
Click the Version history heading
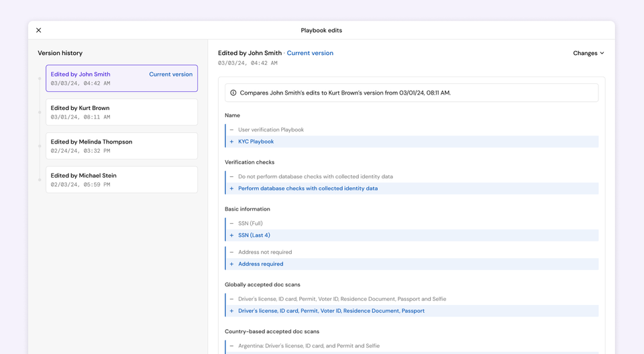[x=60, y=53]
